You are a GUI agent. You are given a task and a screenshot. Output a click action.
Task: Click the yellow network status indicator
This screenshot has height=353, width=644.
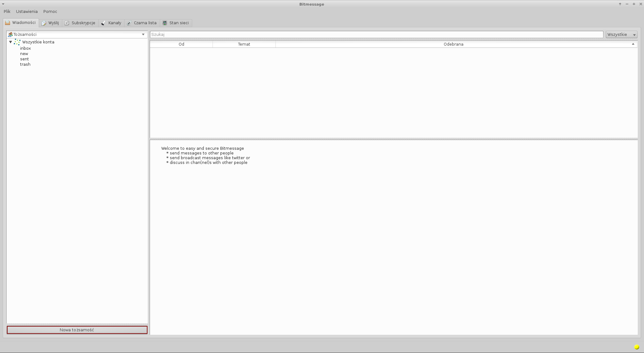(637, 347)
